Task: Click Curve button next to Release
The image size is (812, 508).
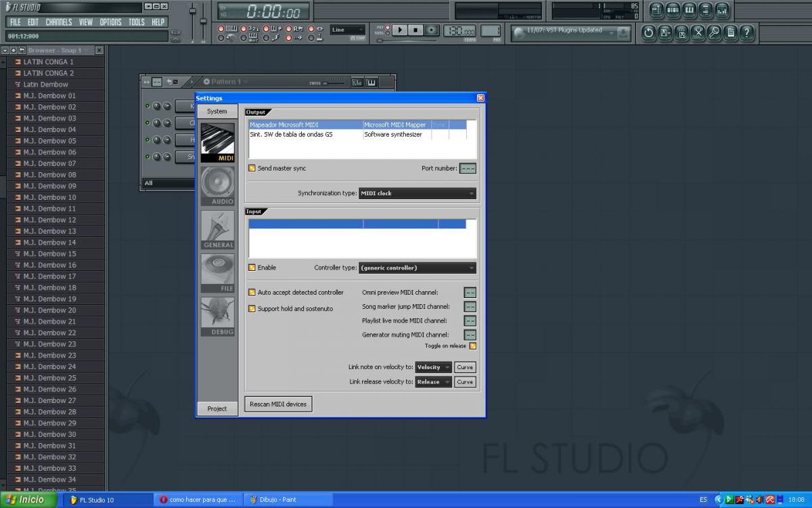Action: coord(465,382)
